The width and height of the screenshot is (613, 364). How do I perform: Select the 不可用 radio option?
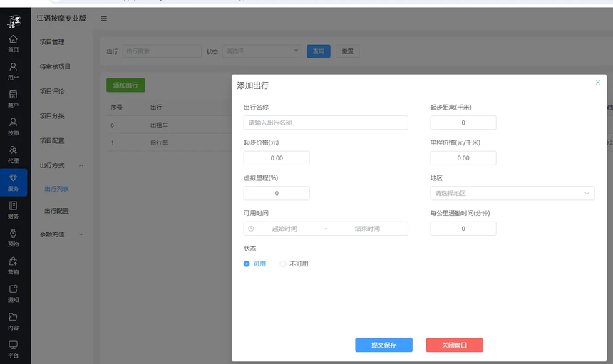pos(283,264)
